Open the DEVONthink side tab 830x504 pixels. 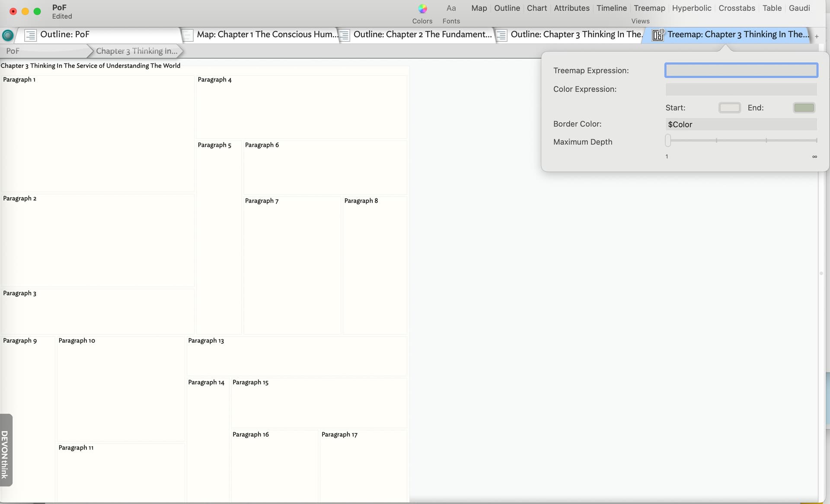6,450
